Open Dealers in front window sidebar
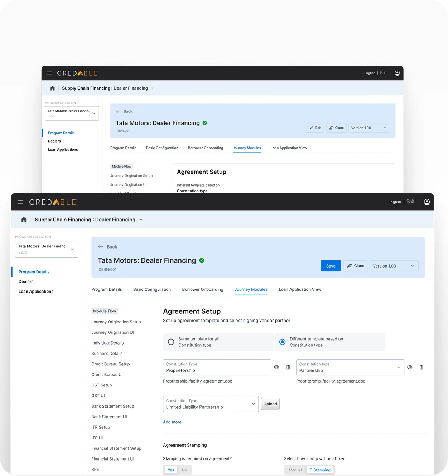Screen dimensions: 448x476 [26, 282]
